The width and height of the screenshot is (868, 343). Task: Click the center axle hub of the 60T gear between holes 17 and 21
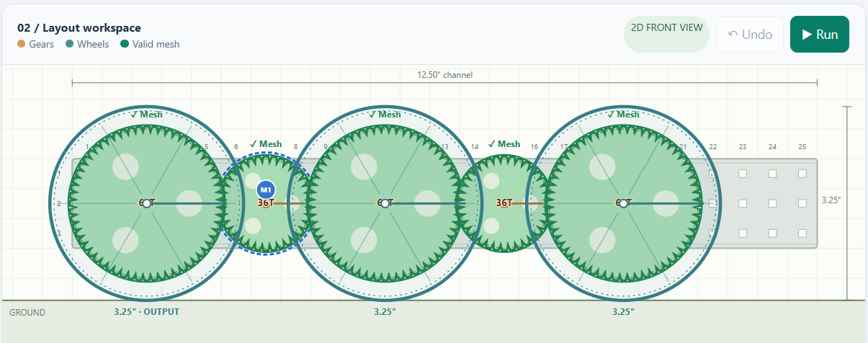pos(623,204)
